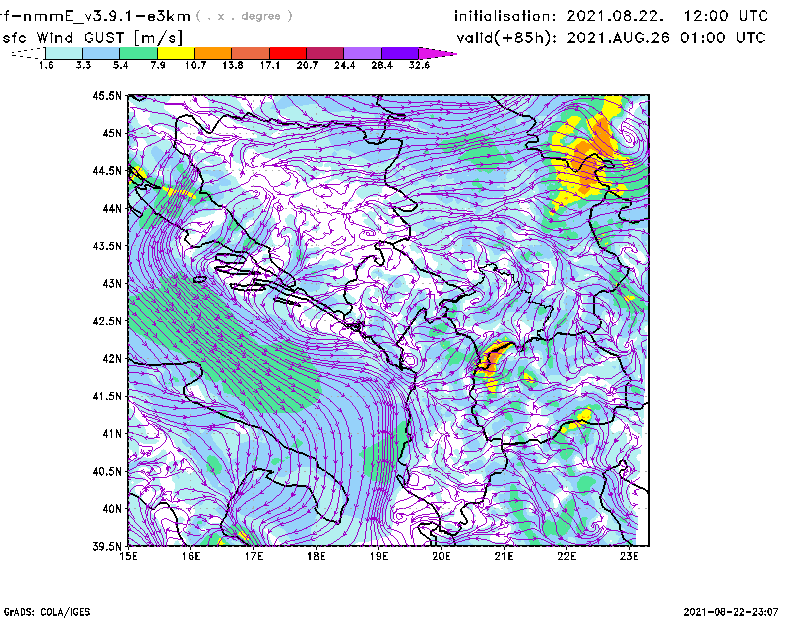Image resolution: width=800 pixels, height=618 pixels.
Task: Click the 28.4 colorbar value label
Action: click(x=382, y=65)
